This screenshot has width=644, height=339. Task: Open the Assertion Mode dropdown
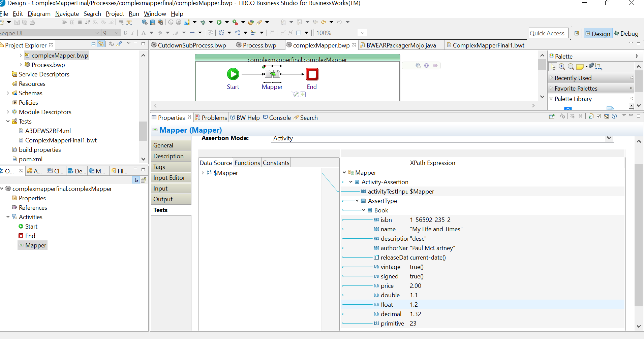pyautogui.click(x=609, y=138)
